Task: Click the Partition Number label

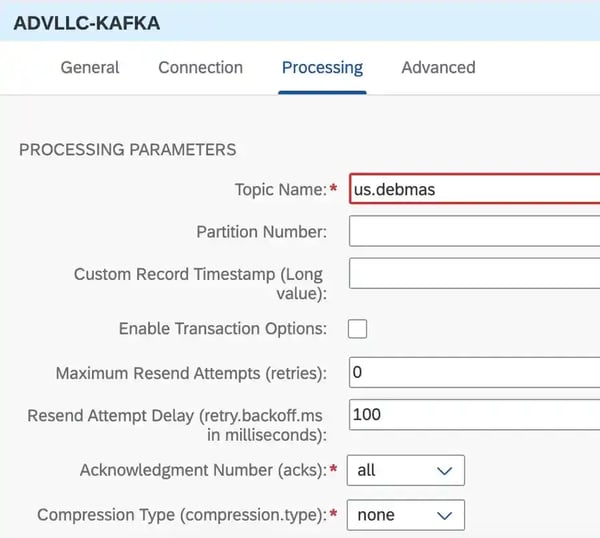Action: (x=261, y=232)
